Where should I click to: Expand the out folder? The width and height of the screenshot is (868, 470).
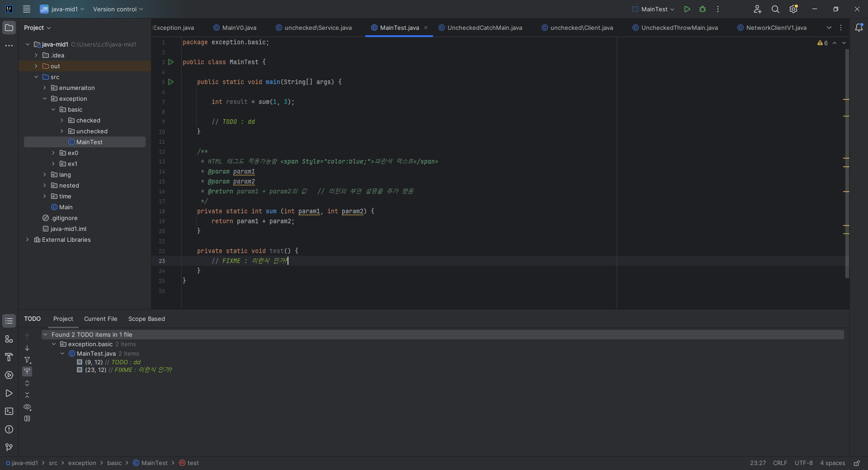point(36,66)
